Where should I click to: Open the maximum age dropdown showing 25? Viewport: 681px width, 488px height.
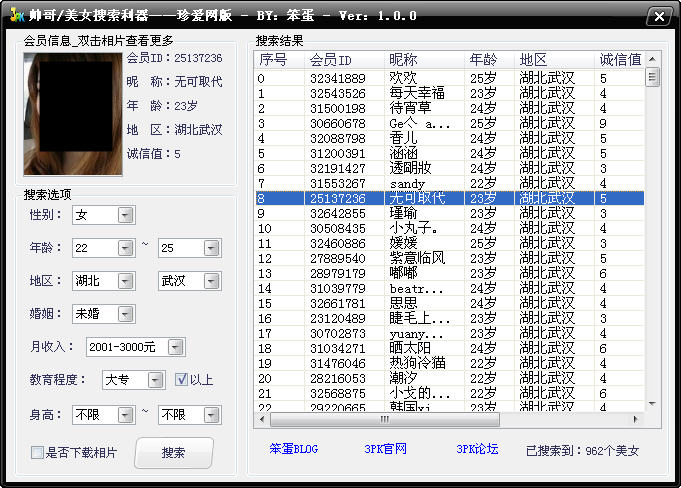click(211, 248)
